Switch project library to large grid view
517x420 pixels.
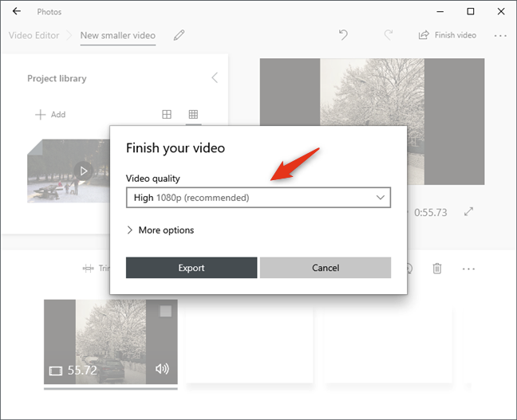coord(167,115)
